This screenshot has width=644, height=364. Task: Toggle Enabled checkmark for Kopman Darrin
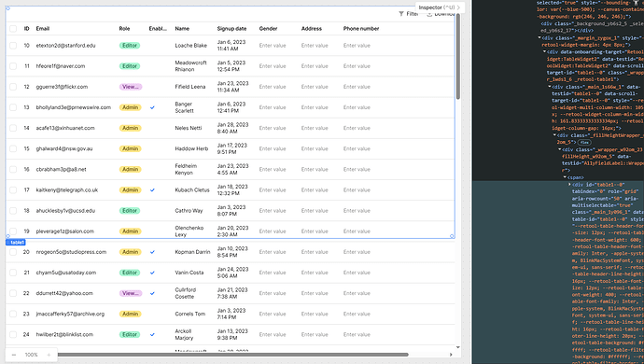point(152,252)
